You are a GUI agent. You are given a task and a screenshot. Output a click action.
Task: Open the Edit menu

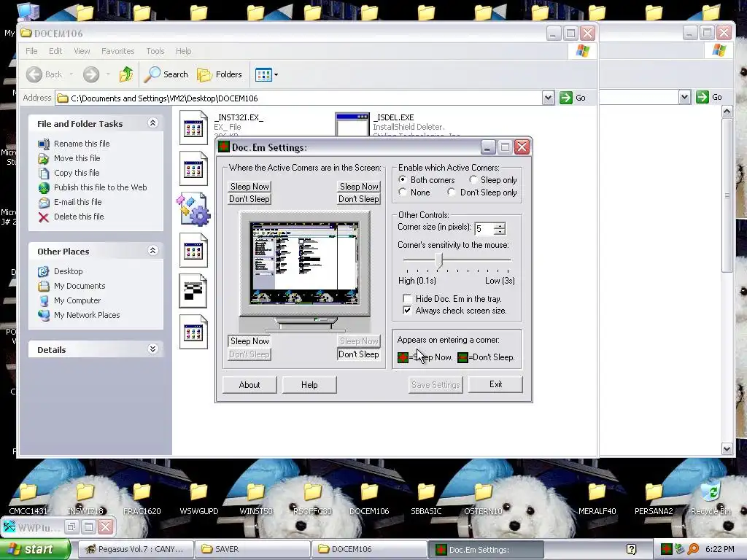[x=55, y=51]
